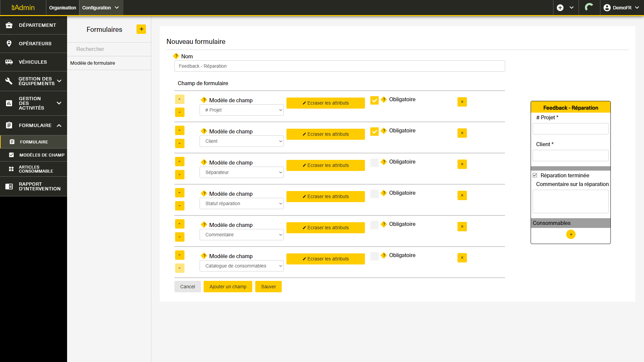
Task: Uncheck Obligatoire for # Projet field
Action: pyautogui.click(x=374, y=100)
